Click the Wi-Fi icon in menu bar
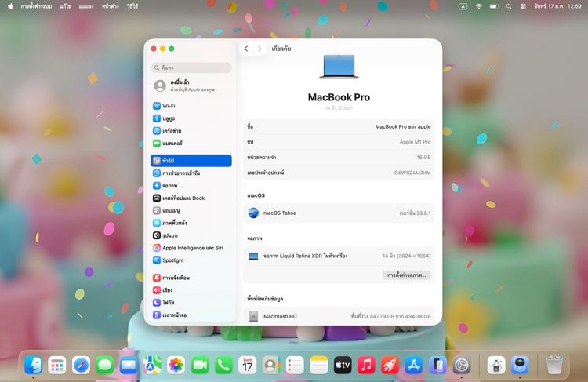Screen dimensions: 588x382 pos(479,6)
